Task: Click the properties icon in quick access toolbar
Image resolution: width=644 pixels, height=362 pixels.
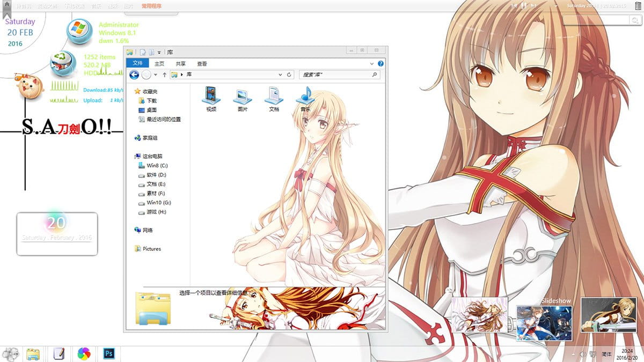Action: (x=143, y=52)
